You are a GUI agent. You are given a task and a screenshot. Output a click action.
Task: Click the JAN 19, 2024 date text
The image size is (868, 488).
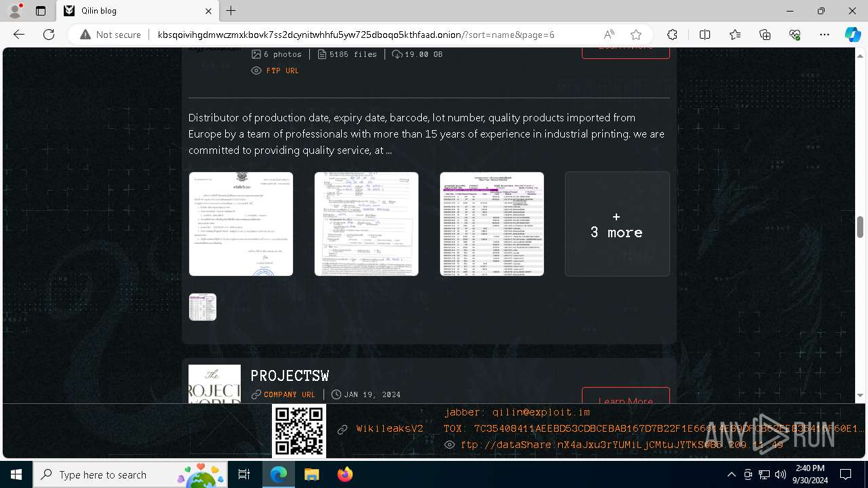pyautogui.click(x=372, y=394)
